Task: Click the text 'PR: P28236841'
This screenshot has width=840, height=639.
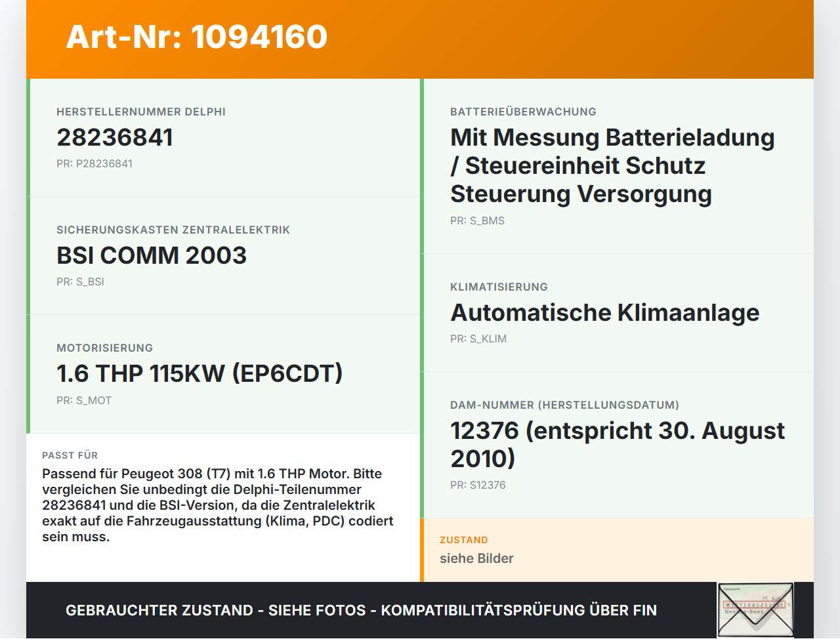Action: [x=94, y=164]
